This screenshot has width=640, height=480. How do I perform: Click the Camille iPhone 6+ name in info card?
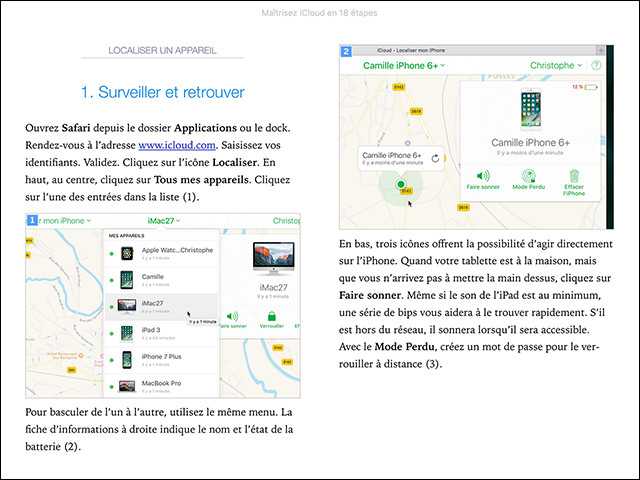(531, 143)
